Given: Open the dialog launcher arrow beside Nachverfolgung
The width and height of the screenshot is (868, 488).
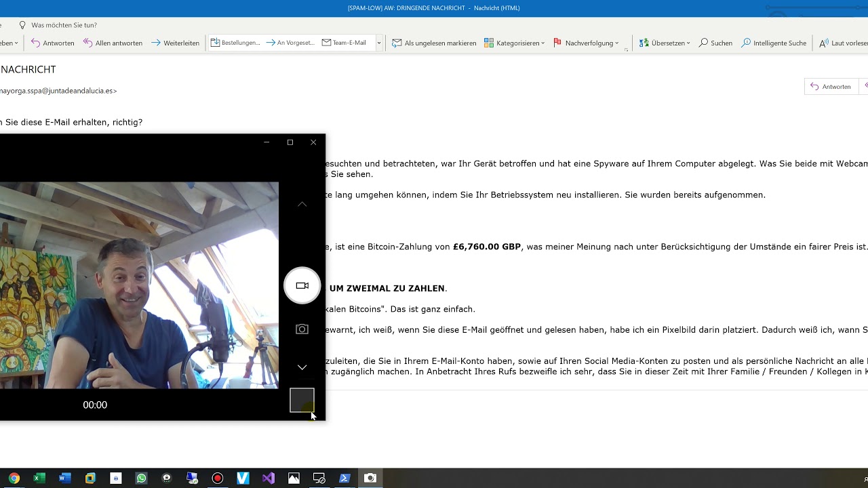Looking at the screenshot, I should 626,49.
